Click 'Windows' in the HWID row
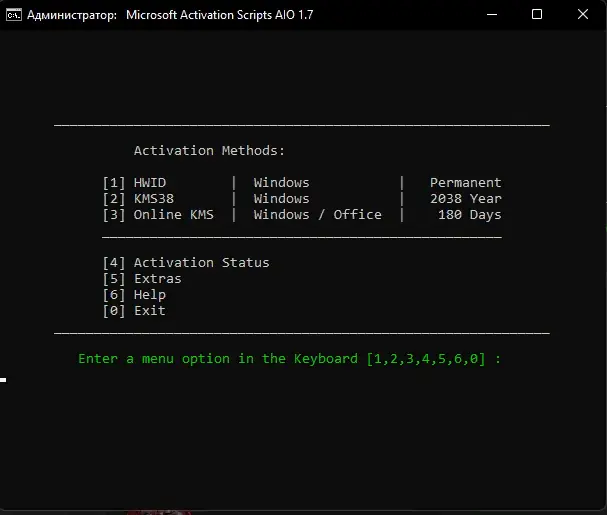Viewport: 607px width, 515px height. click(281, 183)
